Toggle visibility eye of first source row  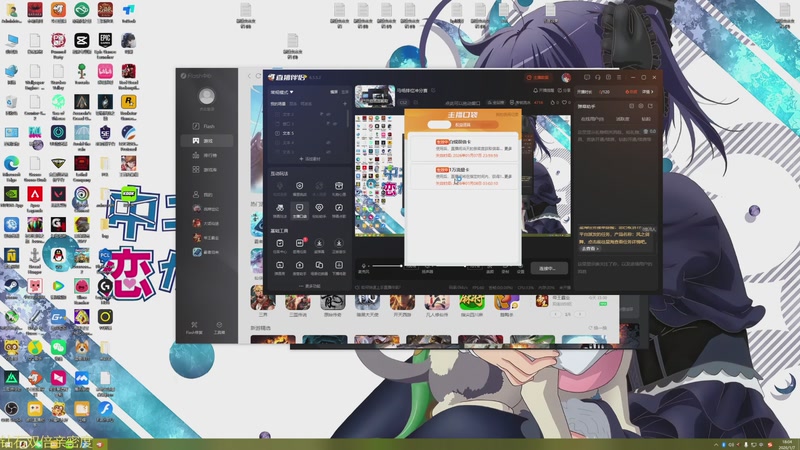328,114
